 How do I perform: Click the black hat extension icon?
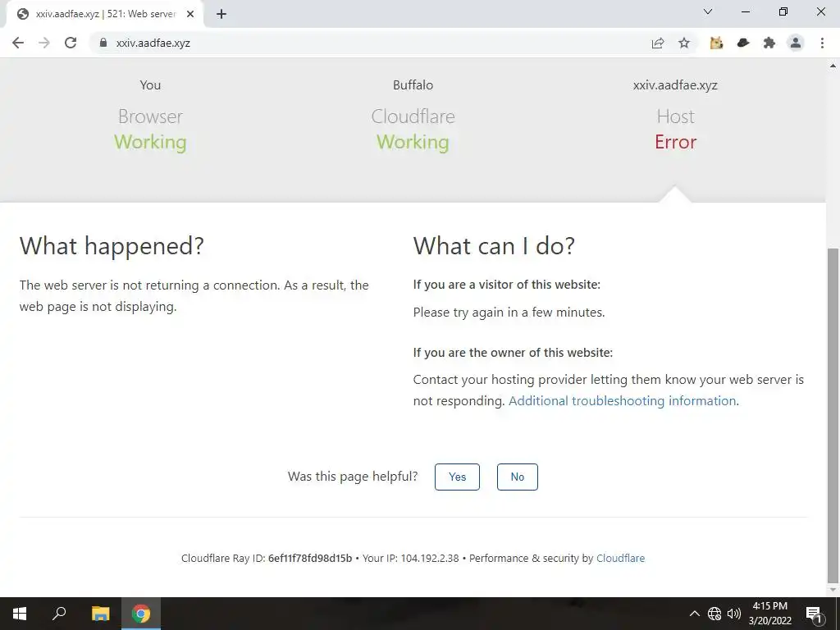pyautogui.click(x=743, y=43)
